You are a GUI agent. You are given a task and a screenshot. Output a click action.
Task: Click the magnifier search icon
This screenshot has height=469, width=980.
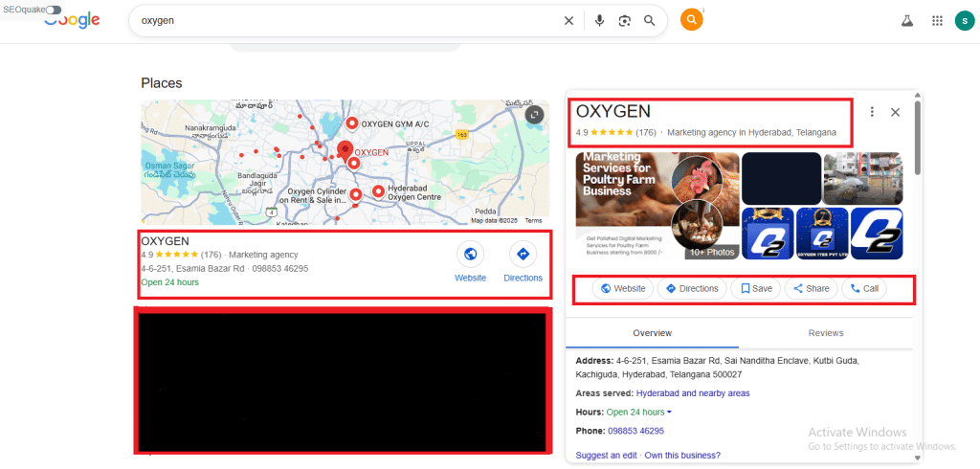650,20
